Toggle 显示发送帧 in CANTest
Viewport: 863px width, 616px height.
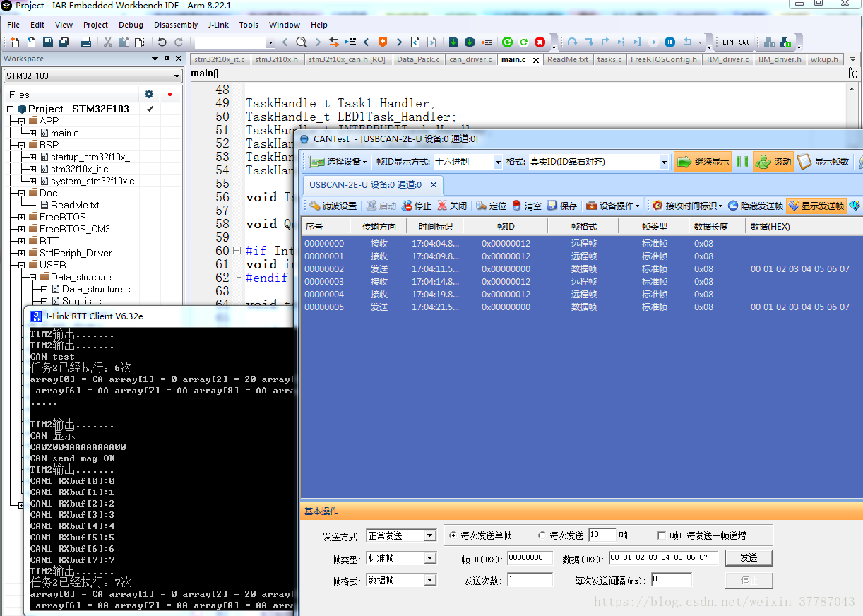point(816,206)
